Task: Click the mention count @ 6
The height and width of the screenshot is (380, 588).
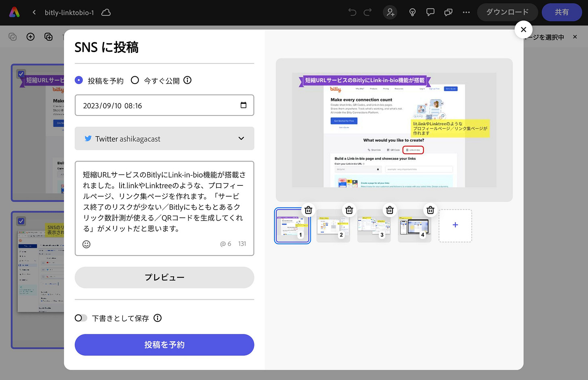Action: pyautogui.click(x=226, y=244)
